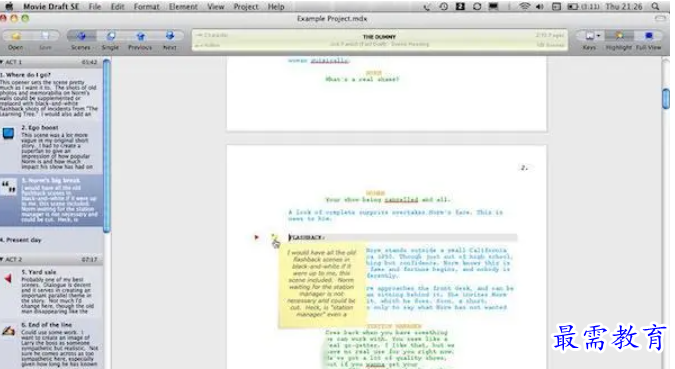
Task: Click the sync circular arrows menu icon
Action: (477, 6)
